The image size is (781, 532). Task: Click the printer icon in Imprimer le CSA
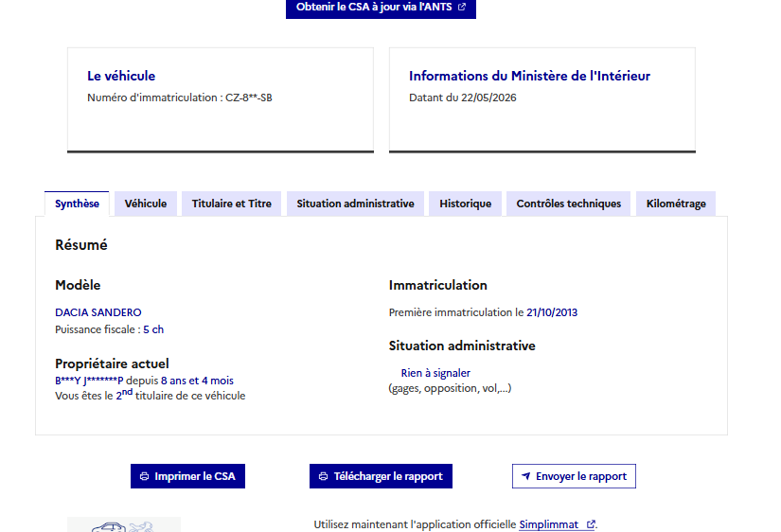[145, 476]
